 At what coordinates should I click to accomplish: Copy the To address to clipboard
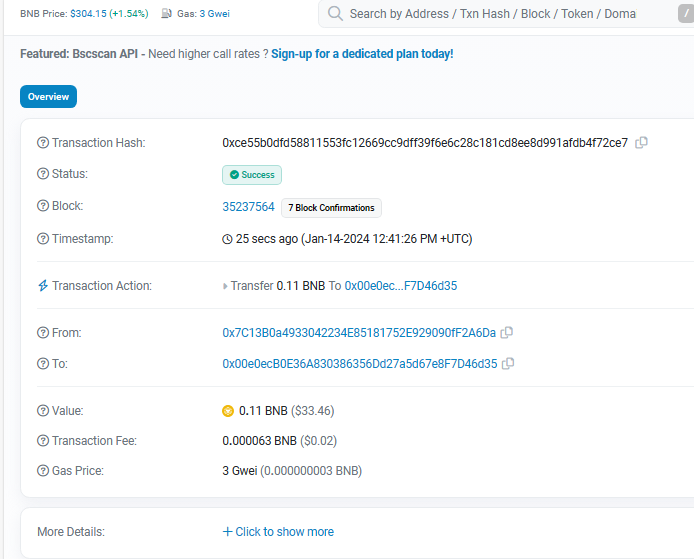click(x=508, y=363)
